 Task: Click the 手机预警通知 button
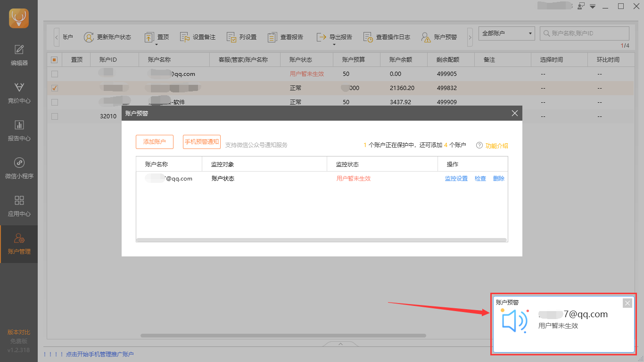[202, 142]
